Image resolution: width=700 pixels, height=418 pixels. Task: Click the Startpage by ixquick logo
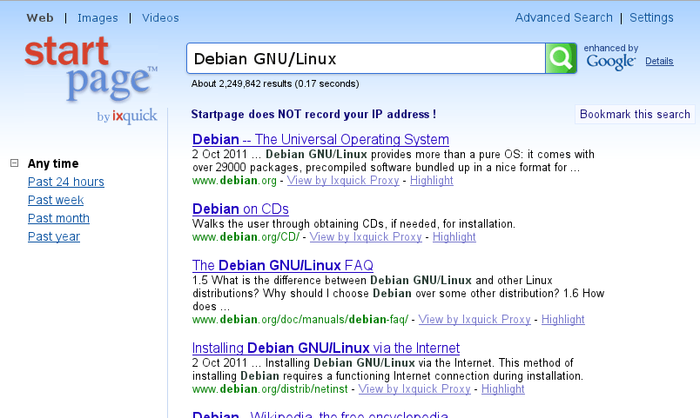[91, 79]
